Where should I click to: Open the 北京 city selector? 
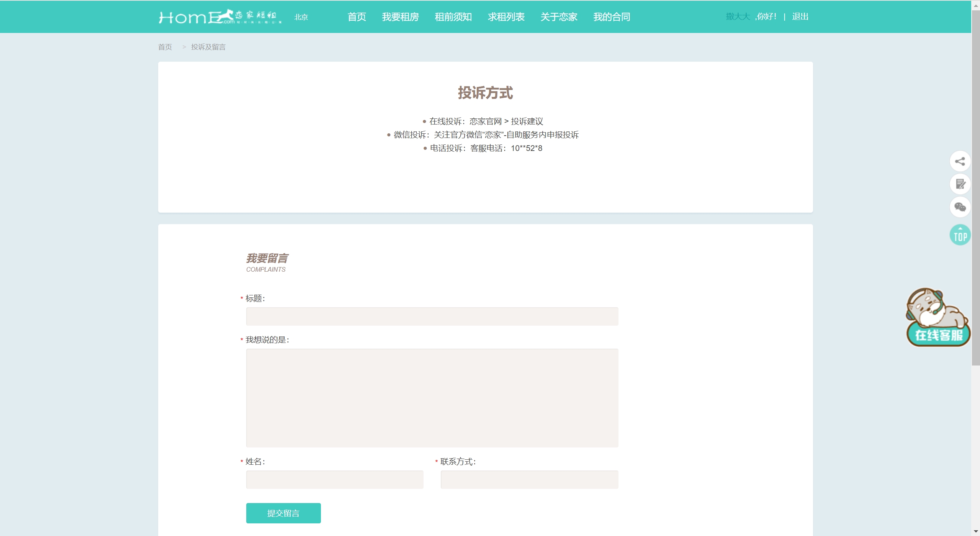(x=301, y=17)
